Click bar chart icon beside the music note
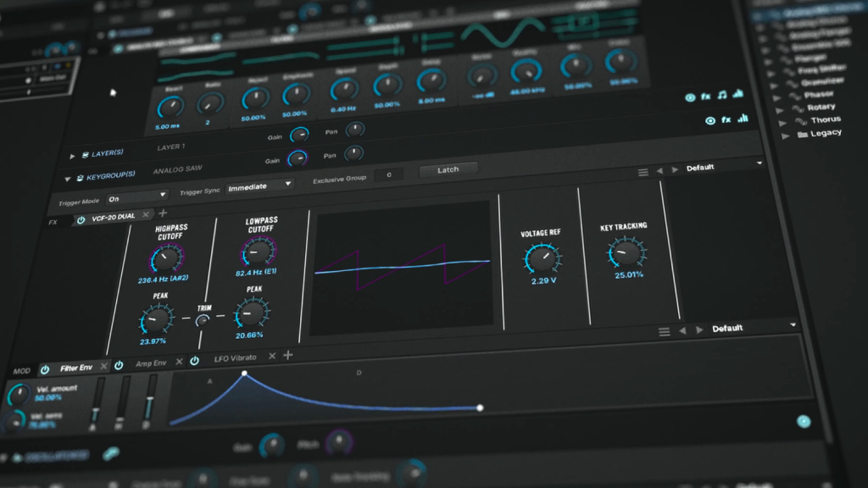Image resolution: width=868 pixels, height=488 pixels. click(x=738, y=93)
